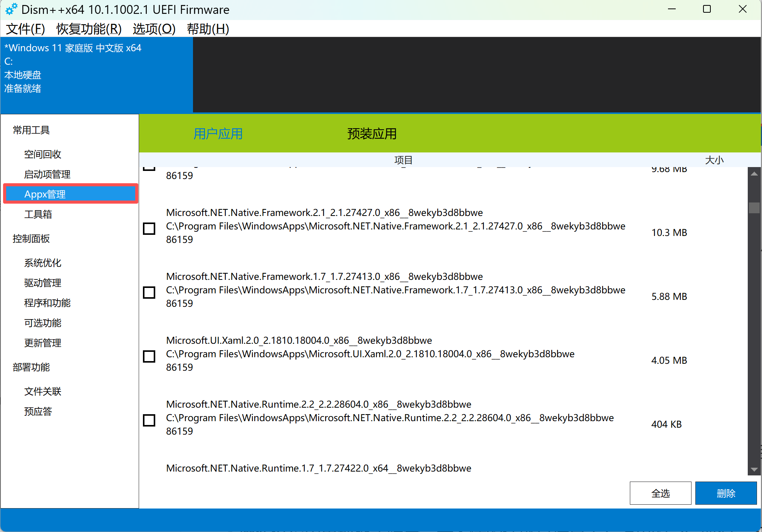Viewport: 762px width, 532px height.
Task: Click the NET.Native.Runtime.1.7 x64 package name
Action: coord(319,468)
